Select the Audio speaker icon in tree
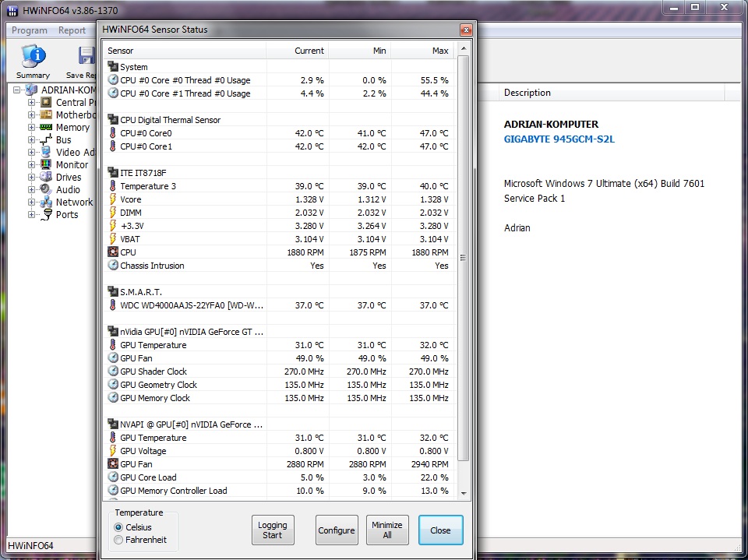 pos(46,189)
